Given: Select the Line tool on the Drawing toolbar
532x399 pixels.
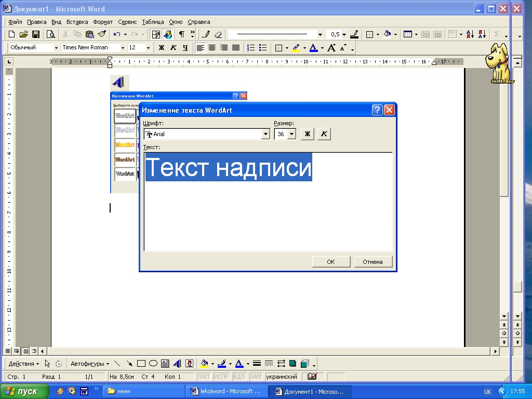Looking at the screenshot, I should [117, 364].
